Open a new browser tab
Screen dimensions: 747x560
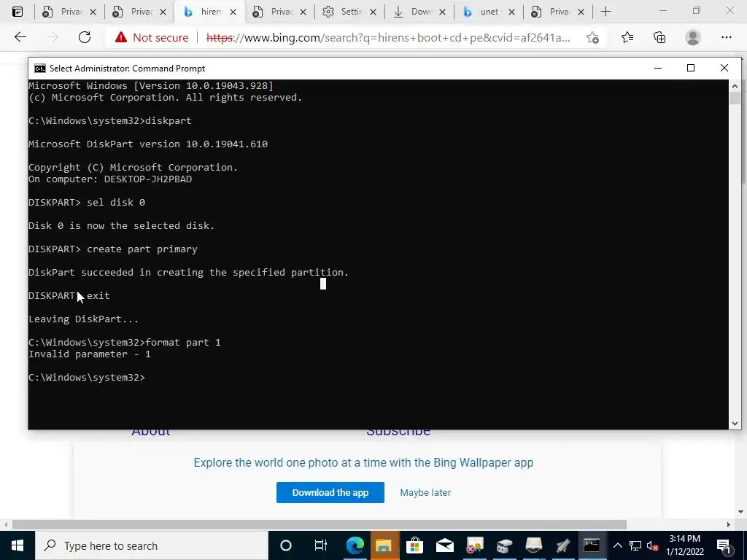(605, 12)
